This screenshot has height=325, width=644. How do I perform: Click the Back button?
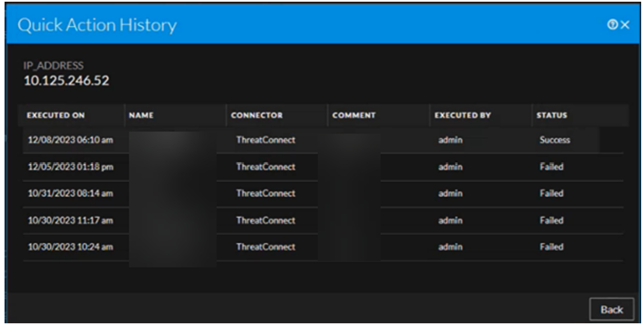(x=612, y=310)
